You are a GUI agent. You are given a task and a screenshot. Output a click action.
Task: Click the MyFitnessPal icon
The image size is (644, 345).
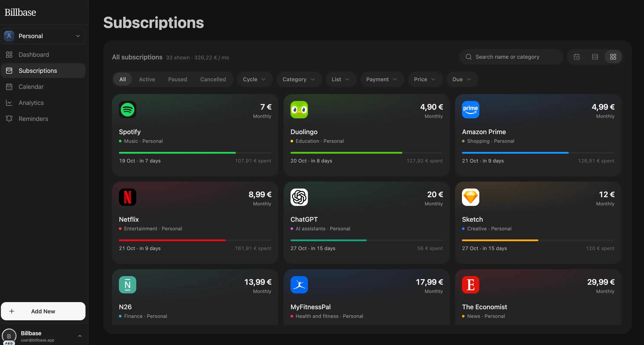click(299, 285)
